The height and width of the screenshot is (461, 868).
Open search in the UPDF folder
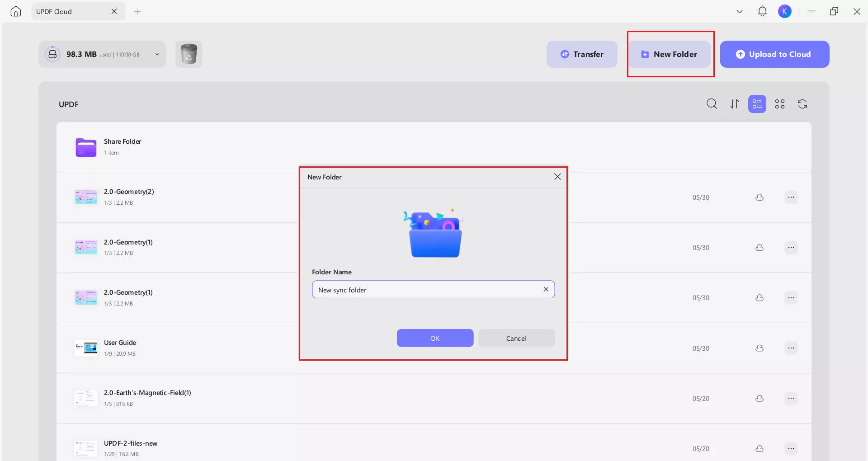(712, 104)
